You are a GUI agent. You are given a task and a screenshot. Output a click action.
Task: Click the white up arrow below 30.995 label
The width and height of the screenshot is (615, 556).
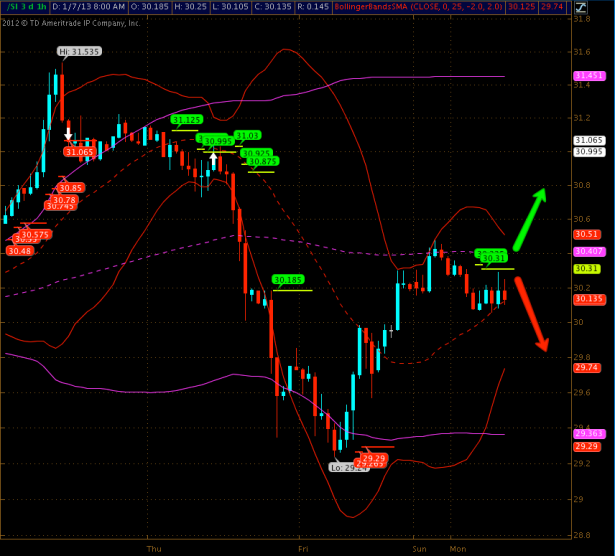point(213,158)
